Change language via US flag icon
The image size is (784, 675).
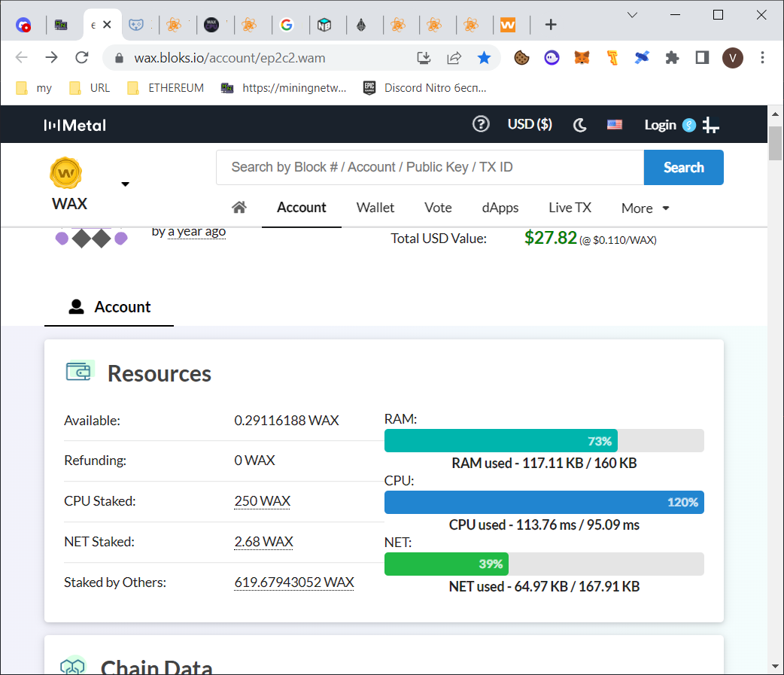(x=615, y=124)
